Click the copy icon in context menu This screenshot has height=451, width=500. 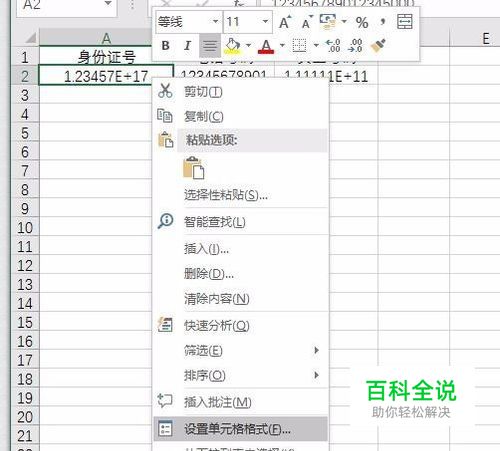pos(165,116)
